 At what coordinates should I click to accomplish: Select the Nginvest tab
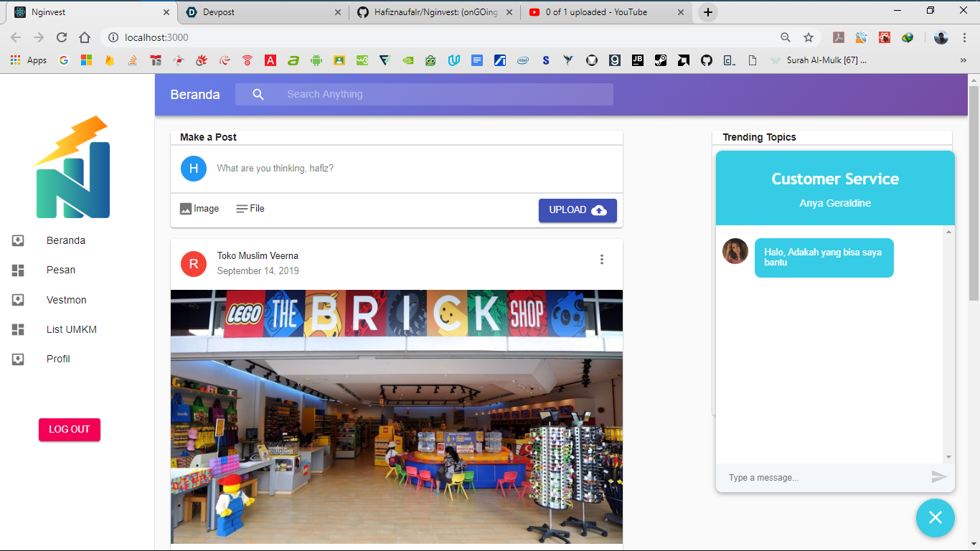coord(91,12)
